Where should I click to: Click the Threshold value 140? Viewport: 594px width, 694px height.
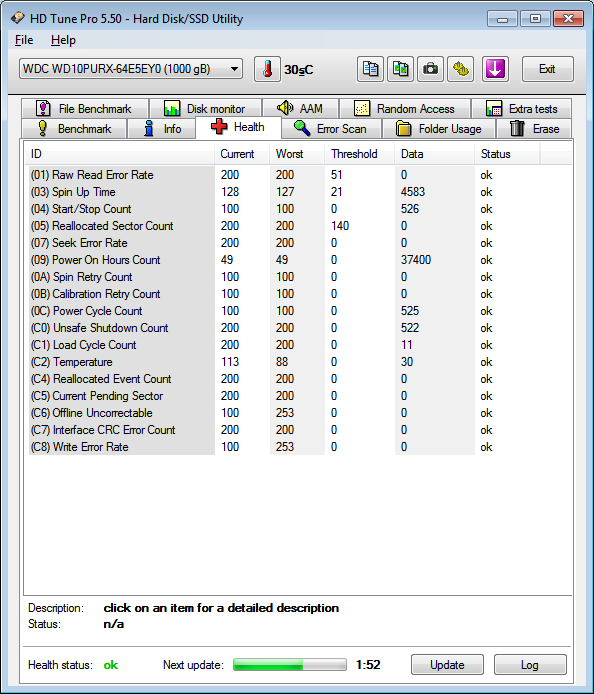(340, 226)
